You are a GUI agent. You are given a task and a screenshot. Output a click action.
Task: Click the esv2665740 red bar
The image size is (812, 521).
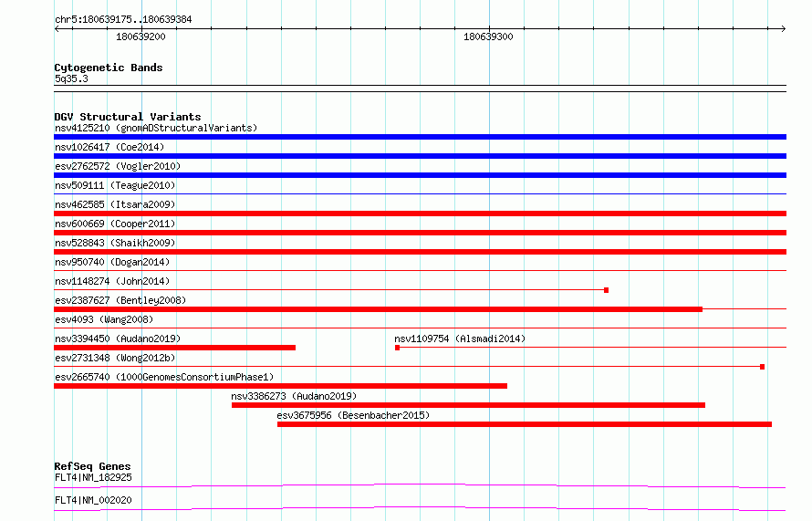(x=280, y=386)
